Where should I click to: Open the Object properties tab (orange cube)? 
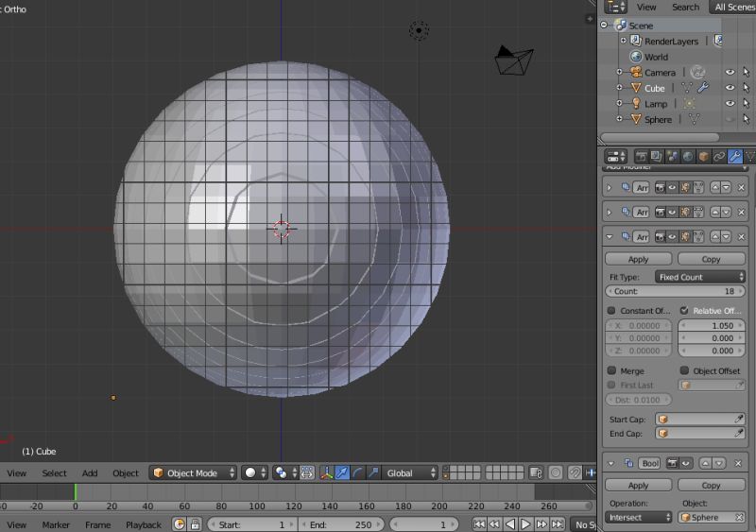pyautogui.click(x=703, y=157)
